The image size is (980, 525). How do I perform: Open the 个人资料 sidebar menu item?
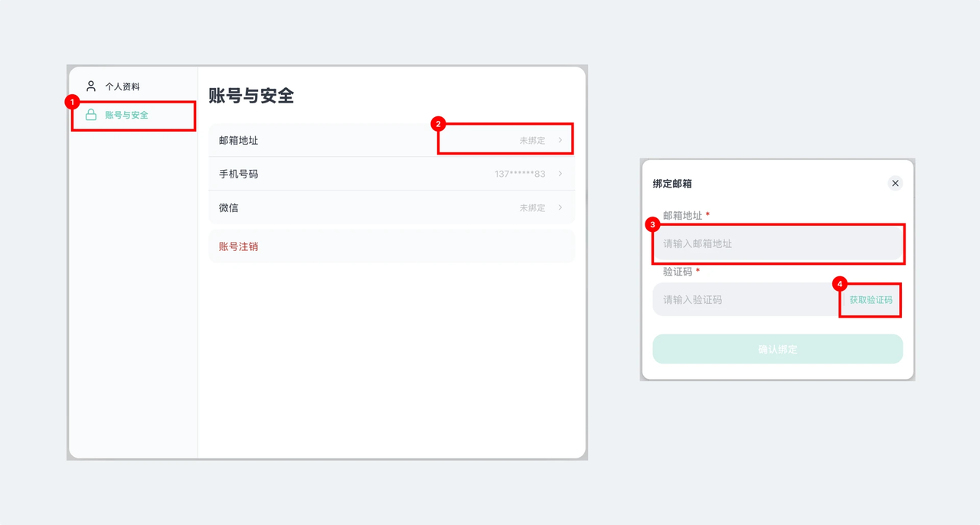122,87
